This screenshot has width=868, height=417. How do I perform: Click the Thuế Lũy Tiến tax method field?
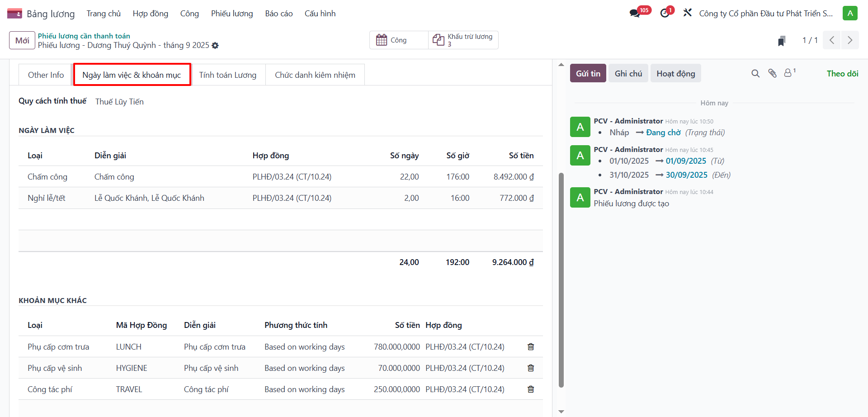(x=119, y=102)
